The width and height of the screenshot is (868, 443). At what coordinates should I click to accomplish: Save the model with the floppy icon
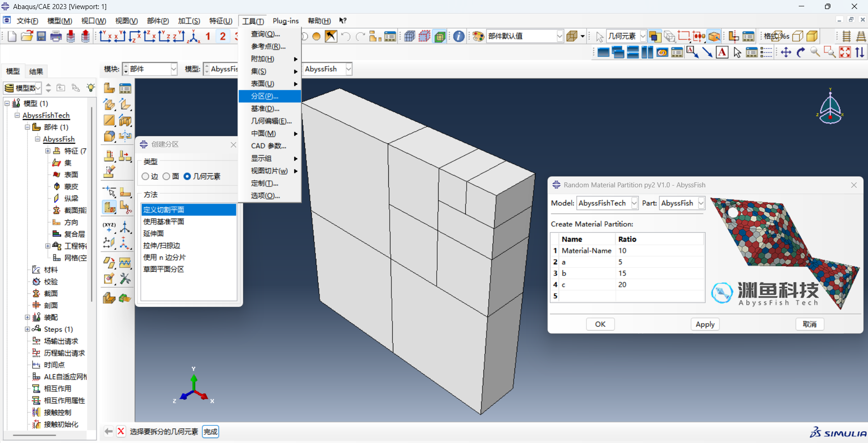tap(41, 36)
